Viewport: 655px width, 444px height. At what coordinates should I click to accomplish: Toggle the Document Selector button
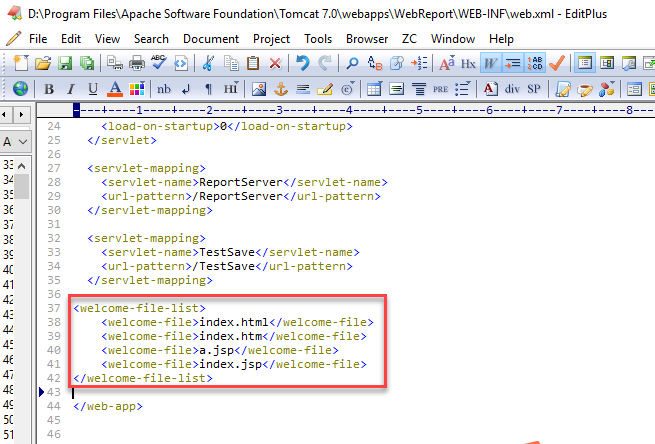(x=607, y=63)
